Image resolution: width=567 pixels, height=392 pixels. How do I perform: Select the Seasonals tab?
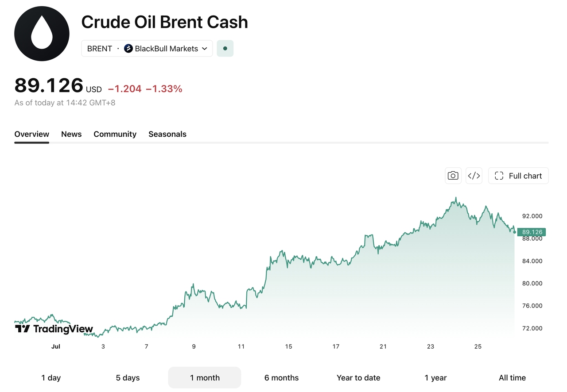(x=167, y=134)
